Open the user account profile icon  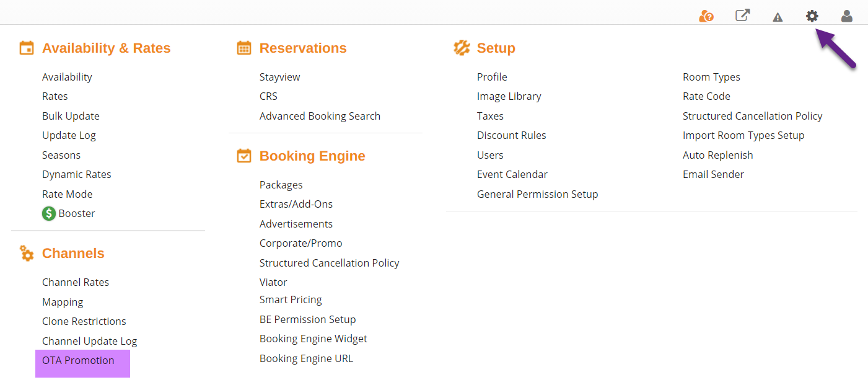coord(846,16)
